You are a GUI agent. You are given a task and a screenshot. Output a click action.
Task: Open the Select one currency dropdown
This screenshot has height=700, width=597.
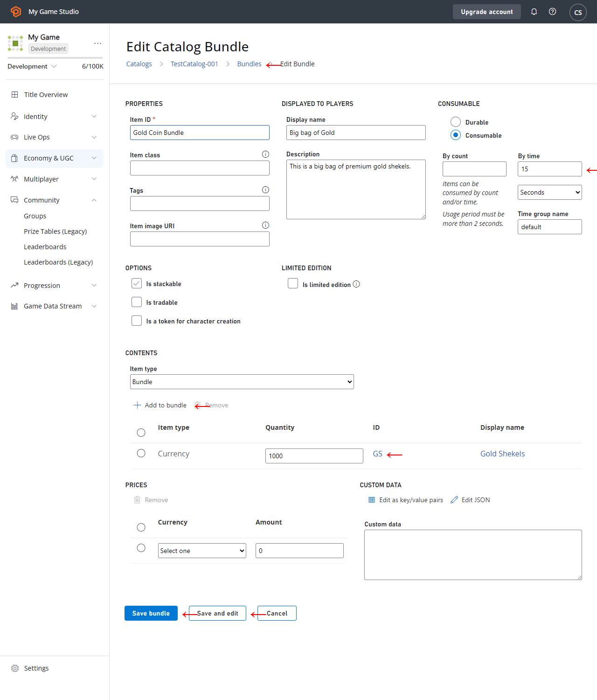202,551
